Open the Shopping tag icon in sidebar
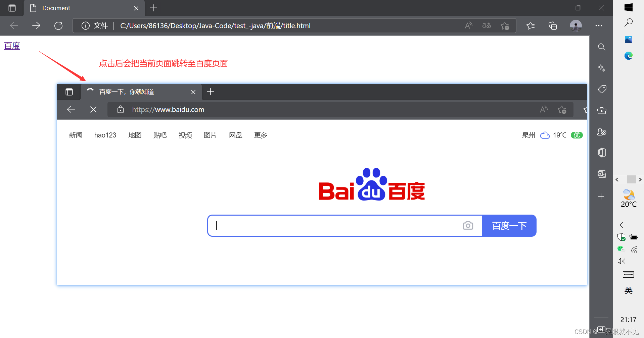This screenshot has width=644, height=338. pos(602,89)
